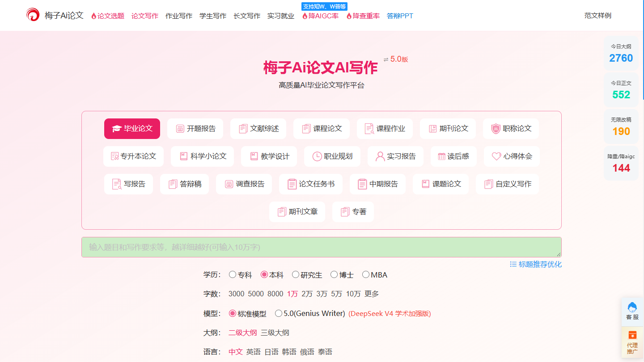Viewport: 644px width, 362px height.
Task: Click 更多 word count options
Action: click(372, 294)
